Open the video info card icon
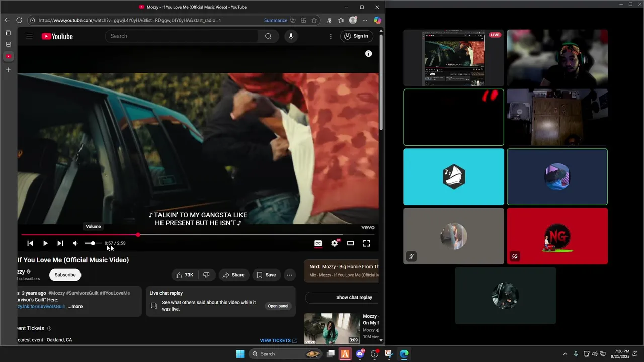 coord(369,54)
